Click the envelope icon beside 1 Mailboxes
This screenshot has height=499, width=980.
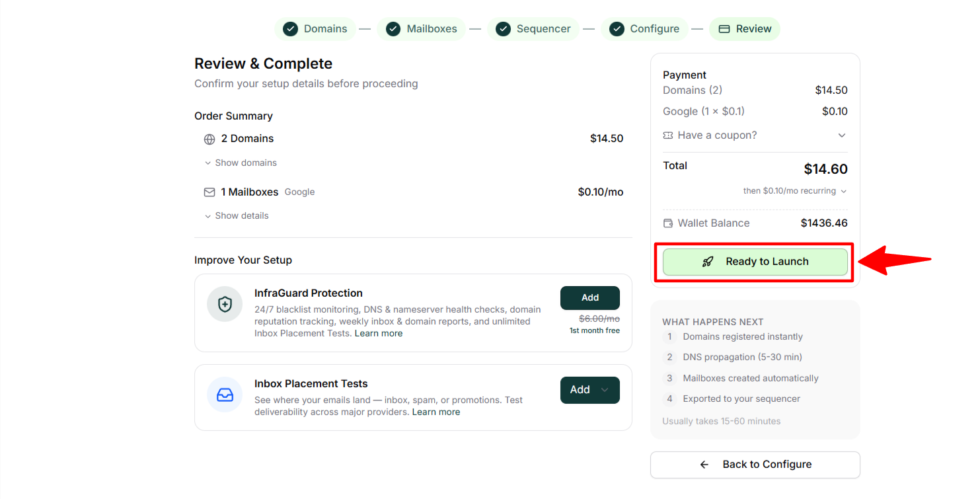209,192
